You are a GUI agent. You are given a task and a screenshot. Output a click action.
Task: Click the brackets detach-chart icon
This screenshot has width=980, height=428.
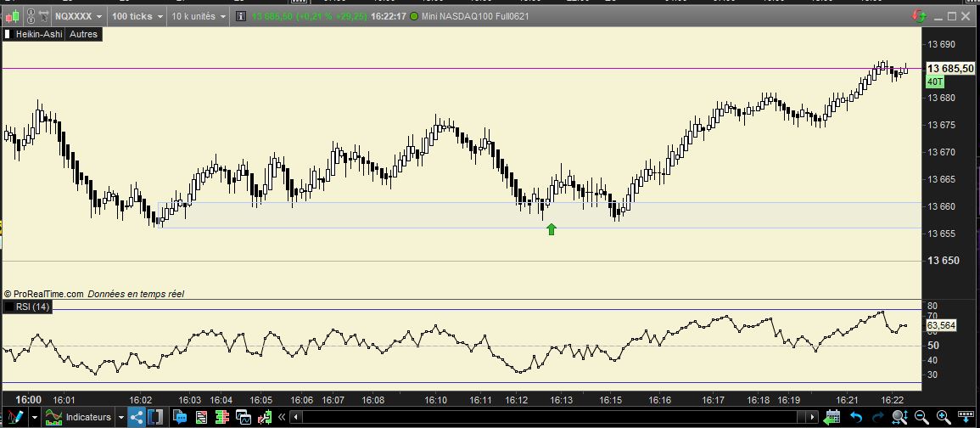pyautogui.click(x=155, y=417)
